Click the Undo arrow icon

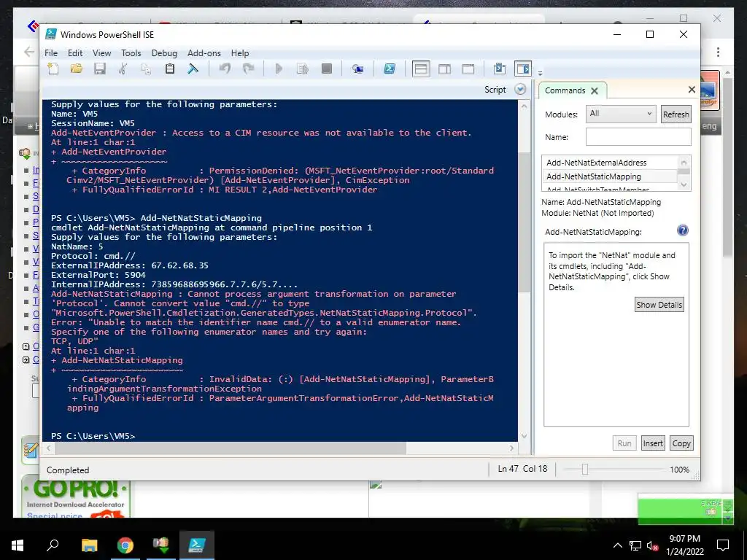[225, 69]
